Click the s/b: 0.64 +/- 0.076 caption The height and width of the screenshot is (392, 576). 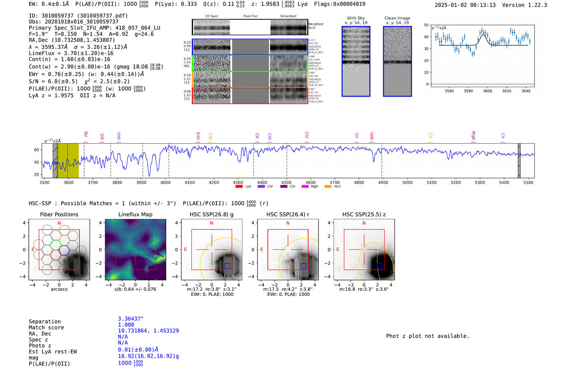pyautogui.click(x=135, y=289)
